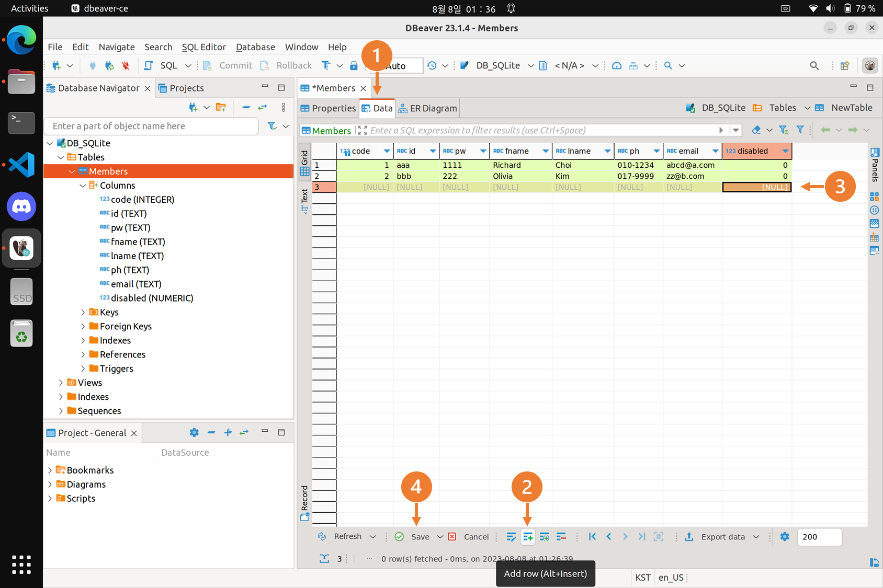Collapse the Tables tree node
The image size is (883, 588).
pyautogui.click(x=61, y=157)
